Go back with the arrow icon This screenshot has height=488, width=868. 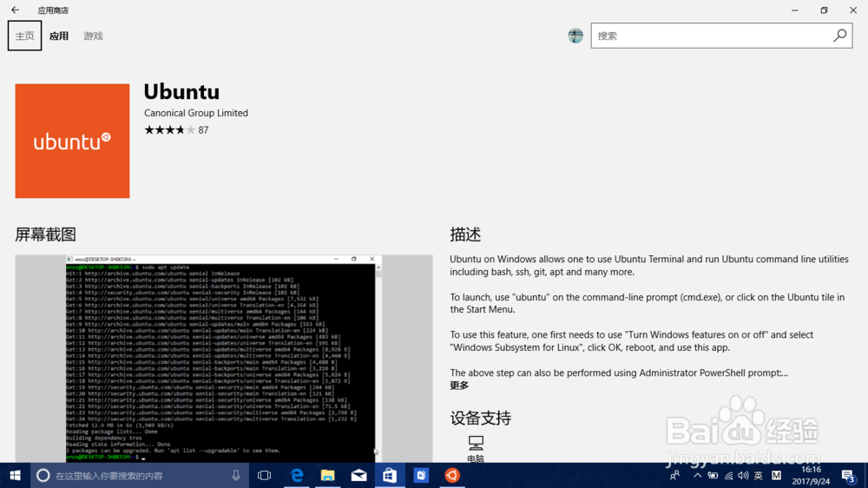15,10
